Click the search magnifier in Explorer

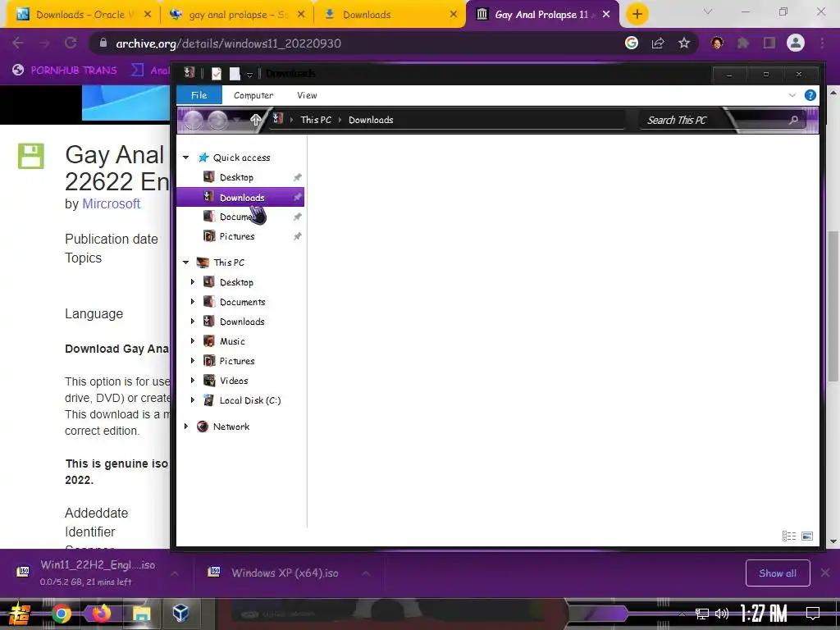pyautogui.click(x=793, y=120)
